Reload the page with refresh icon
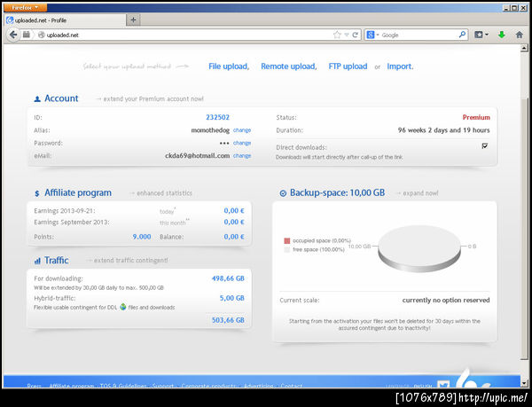This screenshot has width=532, height=407. click(356, 35)
